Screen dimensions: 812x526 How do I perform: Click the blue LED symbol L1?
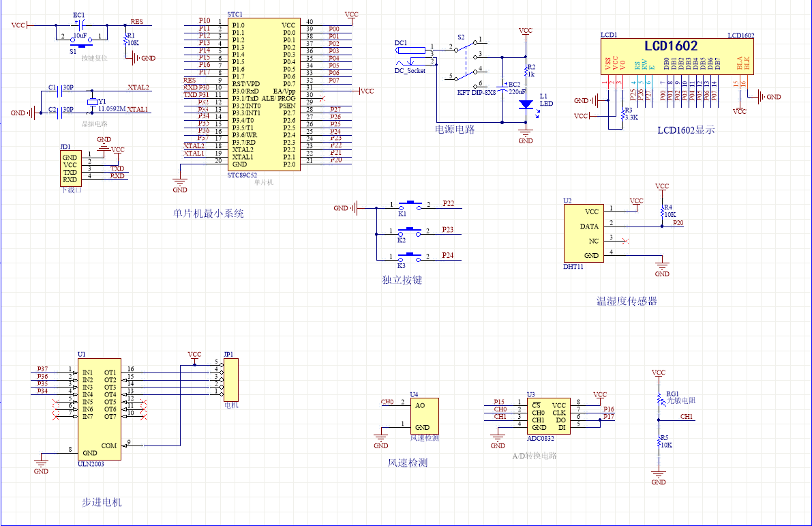coord(526,104)
